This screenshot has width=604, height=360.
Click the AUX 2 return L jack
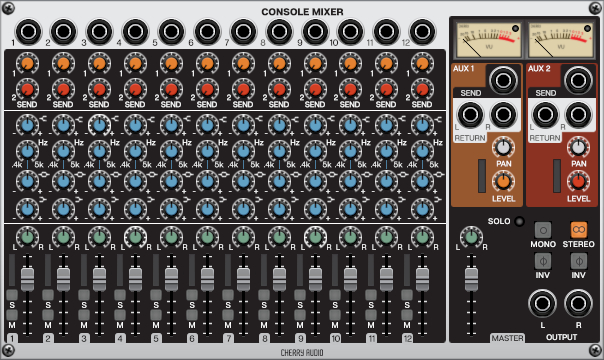(545, 114)
